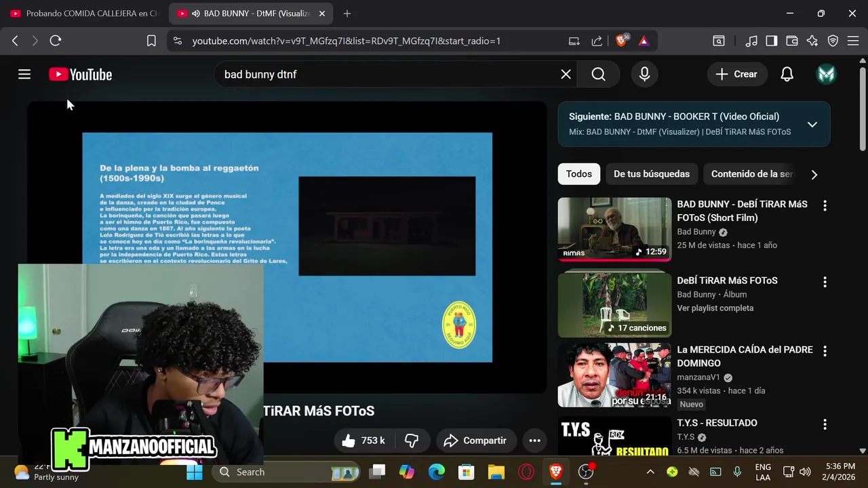Install app icon in address bar
868x488 pixels.
tap(574, 41)
